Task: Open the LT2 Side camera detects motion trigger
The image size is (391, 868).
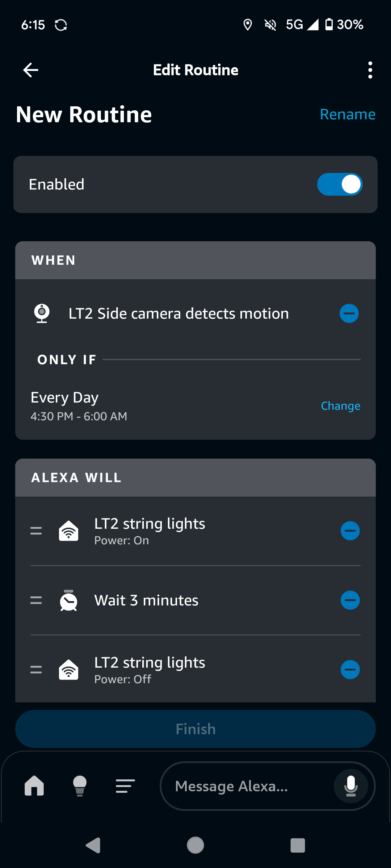Action: tap(178, 314)
